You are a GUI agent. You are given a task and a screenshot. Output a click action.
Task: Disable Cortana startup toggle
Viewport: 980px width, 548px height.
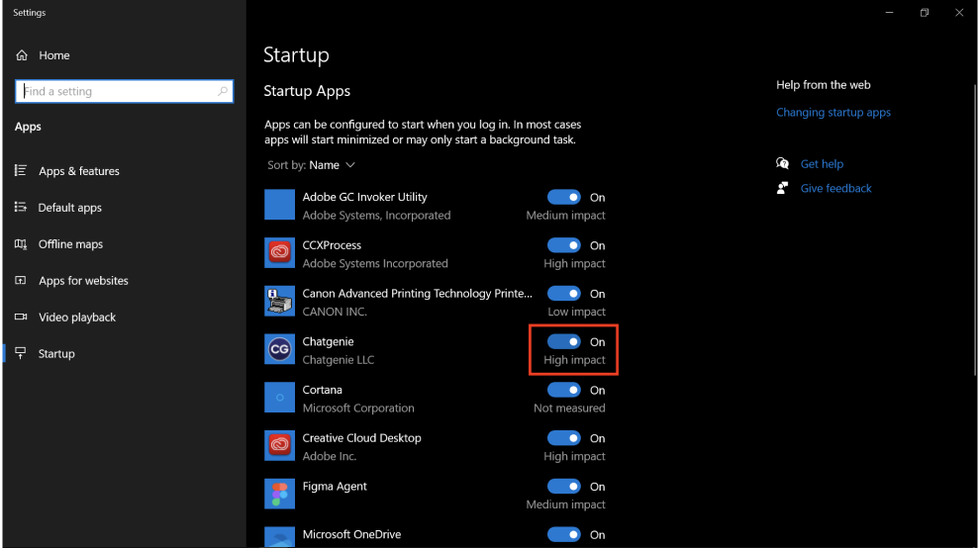coord(564,390)
